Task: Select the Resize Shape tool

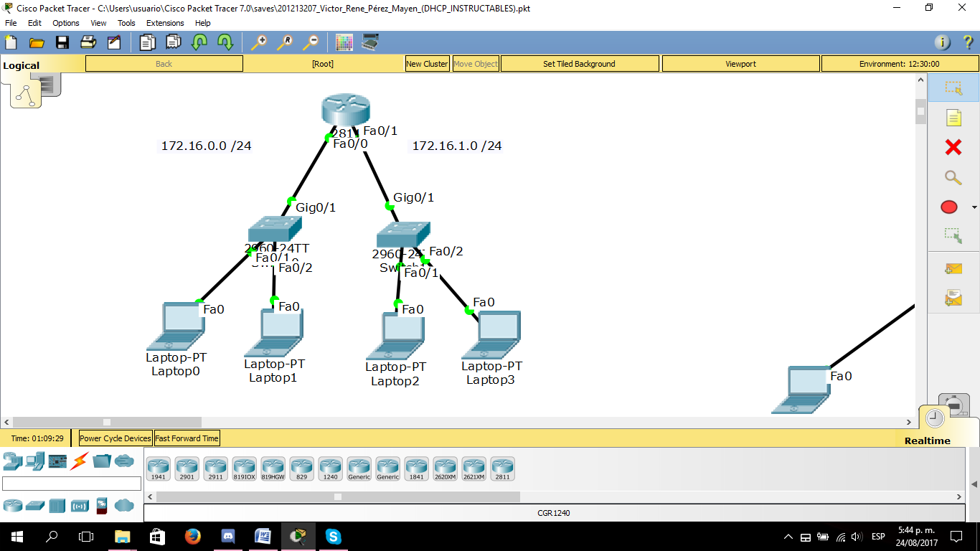Action: 953,235
